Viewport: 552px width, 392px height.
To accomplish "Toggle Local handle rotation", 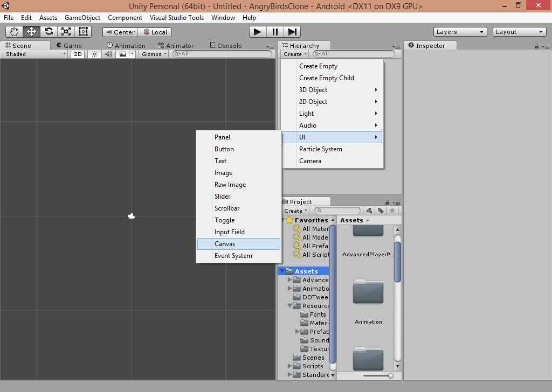I will click(x=155, y=32).
